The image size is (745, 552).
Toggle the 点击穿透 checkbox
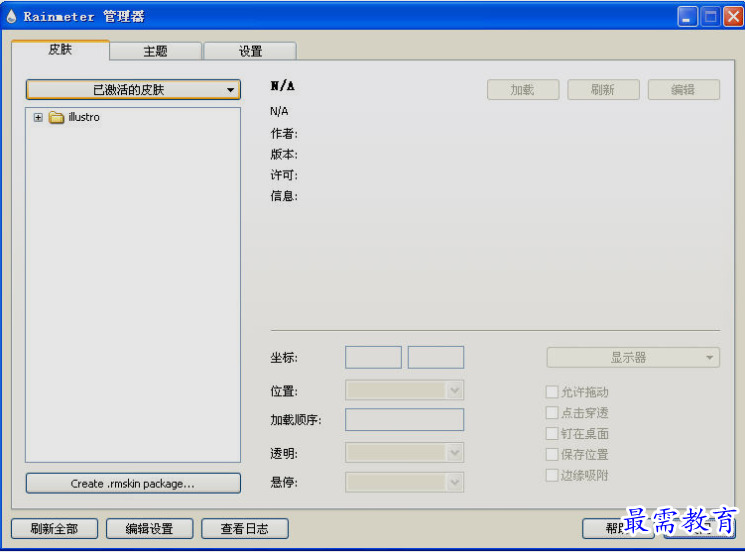coord(552,413)
